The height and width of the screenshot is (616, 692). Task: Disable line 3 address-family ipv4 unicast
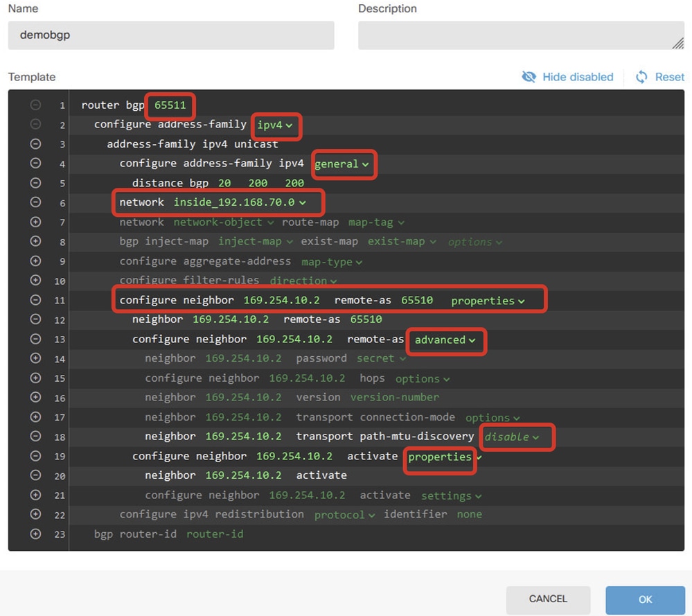coord(35,143)
